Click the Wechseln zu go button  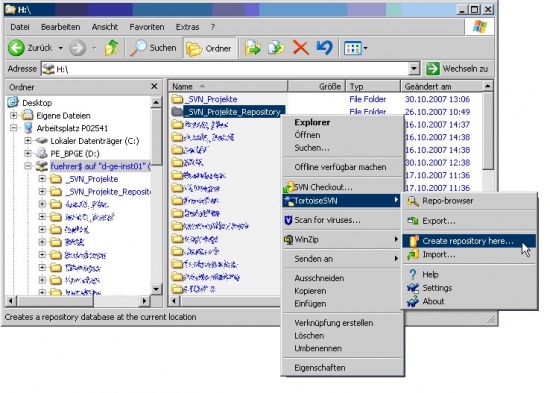click(x=457, y=68)
